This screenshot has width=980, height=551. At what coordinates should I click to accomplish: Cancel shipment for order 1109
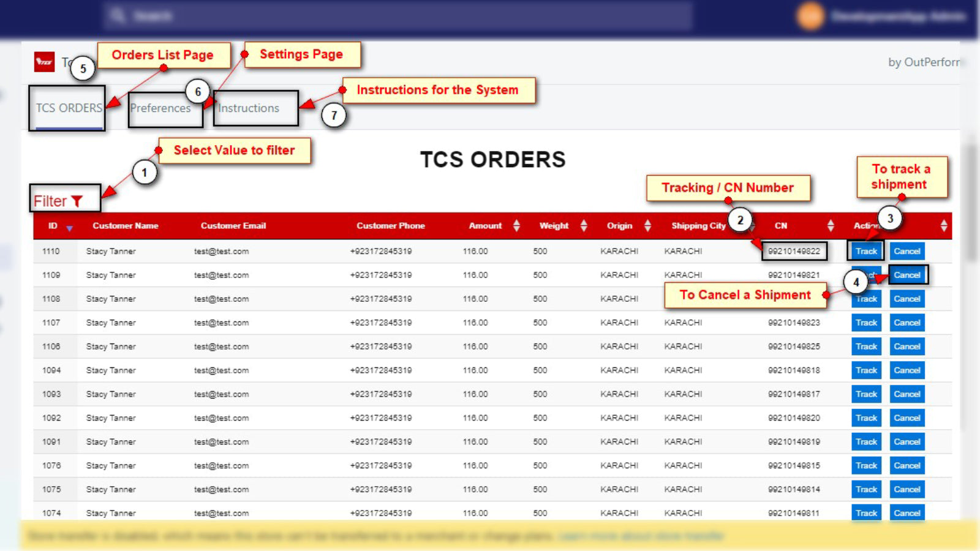coord(907,275)
